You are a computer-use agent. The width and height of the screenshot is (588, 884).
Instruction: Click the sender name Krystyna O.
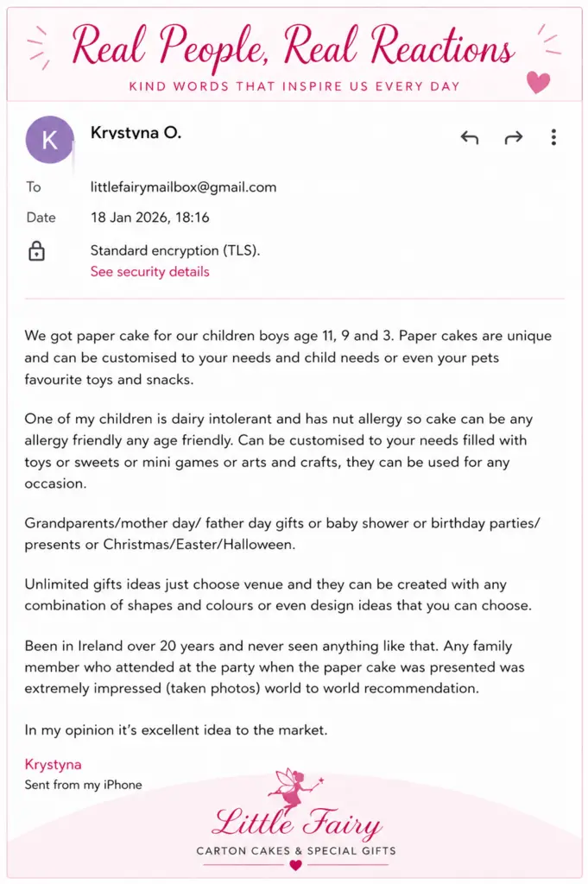pyautogui.click(x=136, y=132)
